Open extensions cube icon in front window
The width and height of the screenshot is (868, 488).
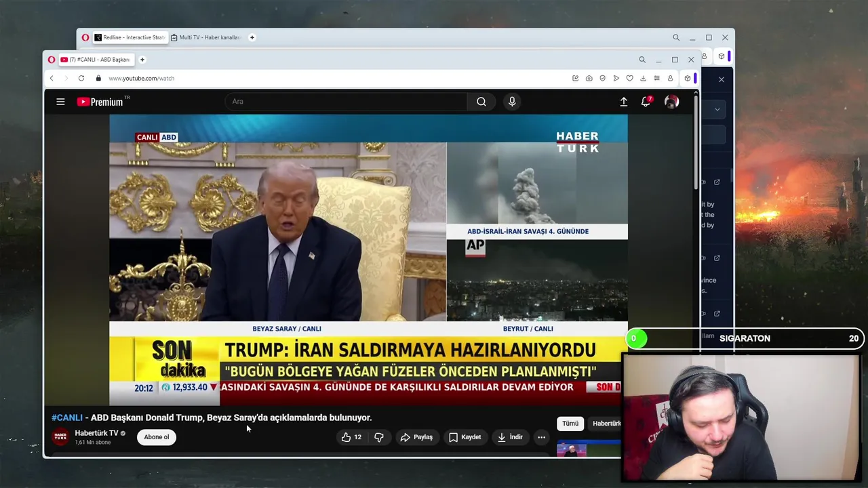click(x=687, y=79)
